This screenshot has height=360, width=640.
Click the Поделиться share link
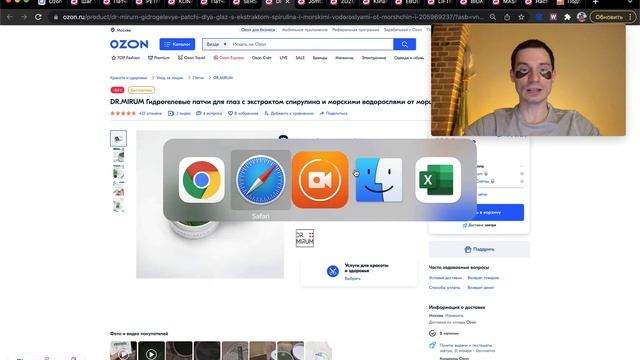tap(333, 113)
